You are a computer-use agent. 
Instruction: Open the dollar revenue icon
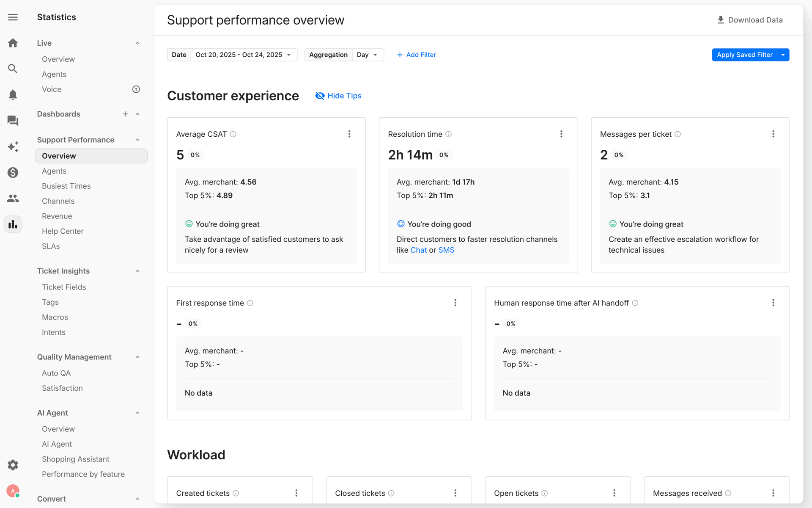(13, 172)
